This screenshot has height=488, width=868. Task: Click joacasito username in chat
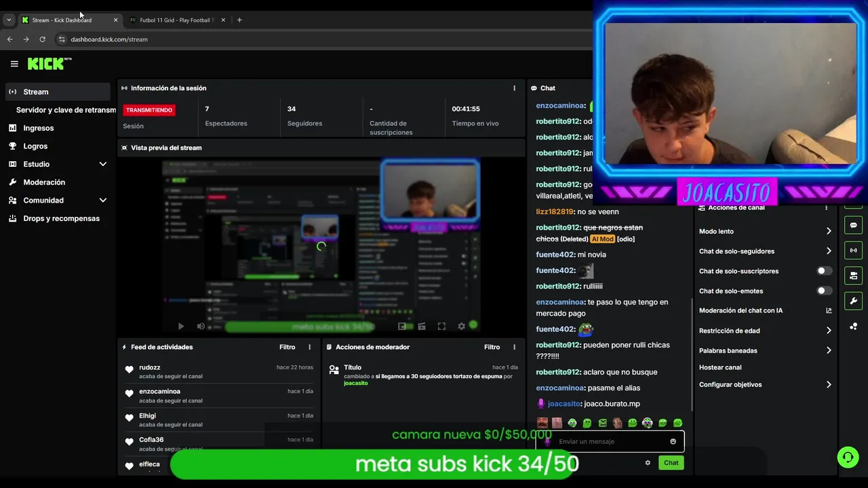(564, 403)
